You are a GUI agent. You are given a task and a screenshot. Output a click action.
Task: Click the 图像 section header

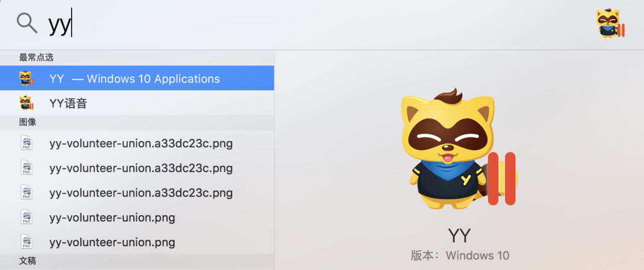pos(28,122)
